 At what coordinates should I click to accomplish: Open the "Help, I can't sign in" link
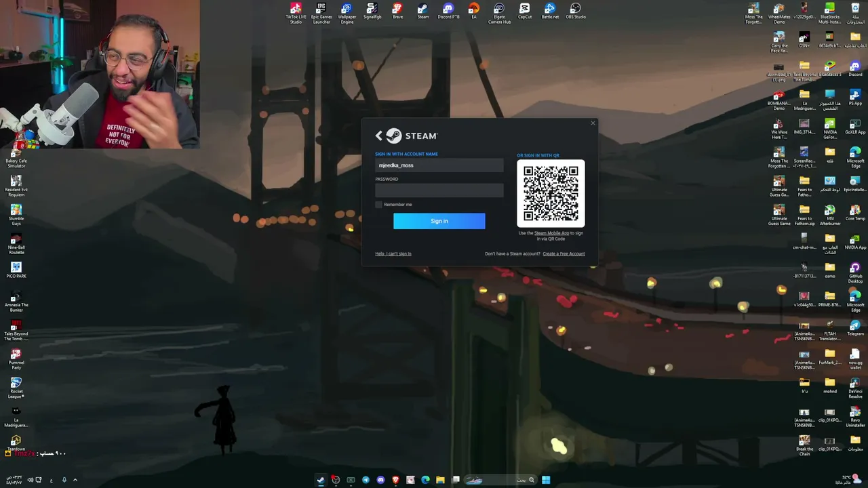pos(393,253)
